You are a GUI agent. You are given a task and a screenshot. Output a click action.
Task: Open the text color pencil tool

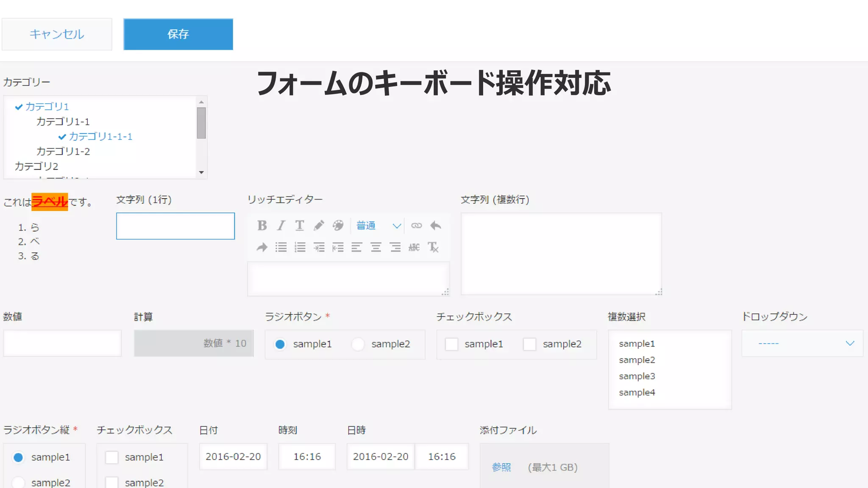click(319, 225)
